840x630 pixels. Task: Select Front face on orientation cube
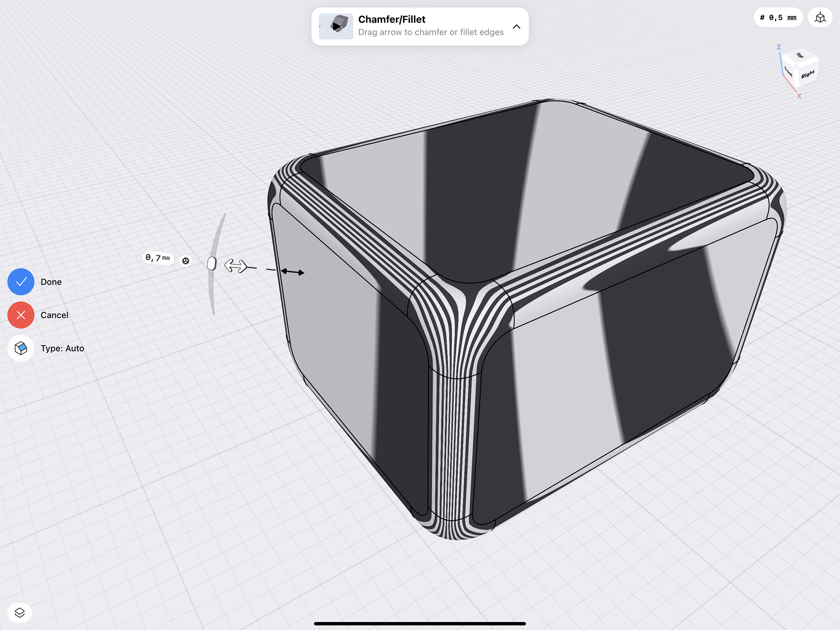click(788, 72)
